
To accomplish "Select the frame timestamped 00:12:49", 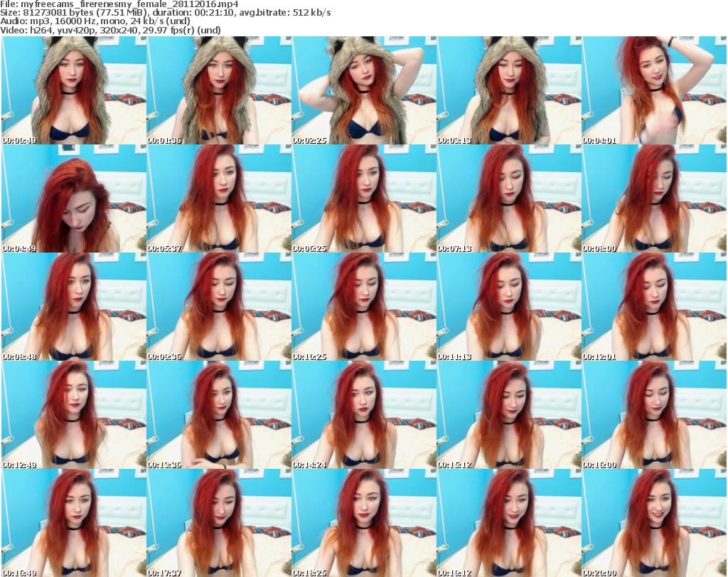I will point(74,415).
